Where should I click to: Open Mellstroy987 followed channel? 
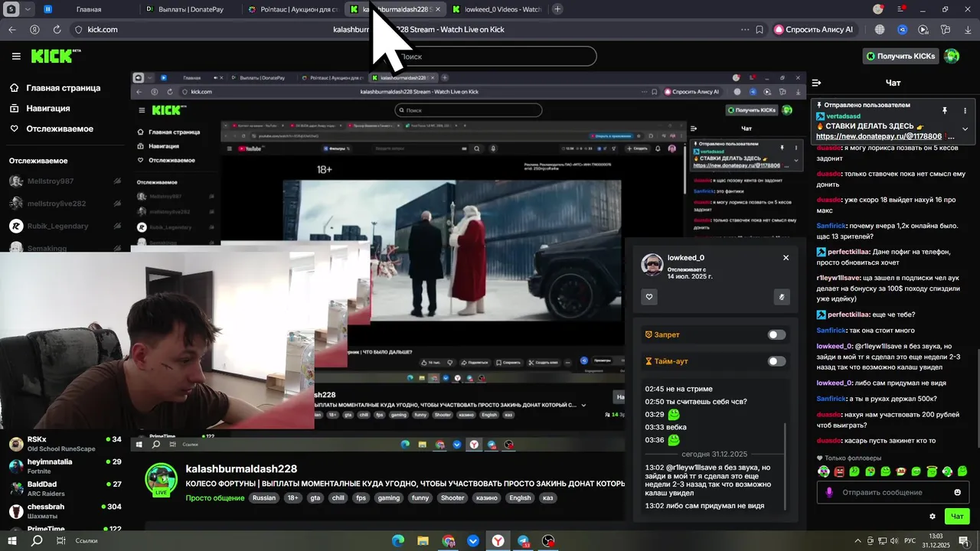pos(64,181)
